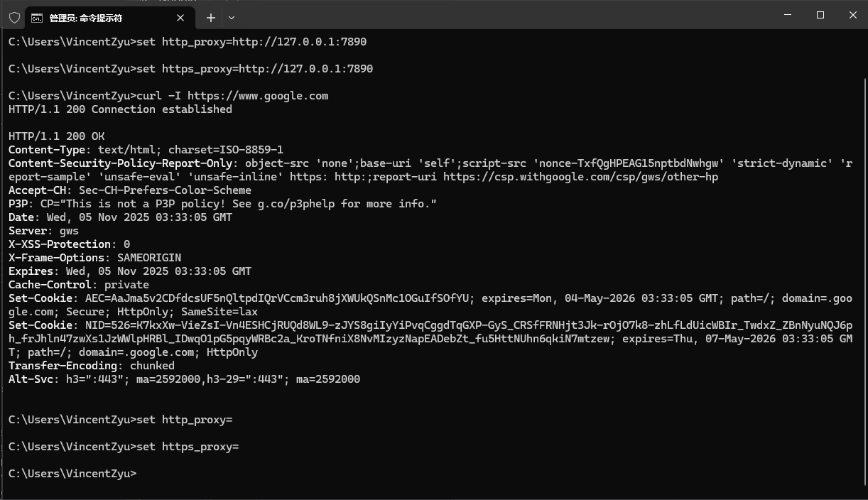Screen dimensions: 868x500
Task: Click the CMD icon on the terminal tab
Action: [36, 17]
